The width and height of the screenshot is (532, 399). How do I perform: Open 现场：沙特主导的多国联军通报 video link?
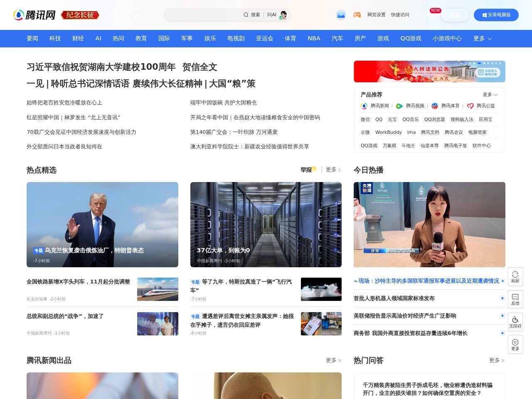tap(429, 281)
